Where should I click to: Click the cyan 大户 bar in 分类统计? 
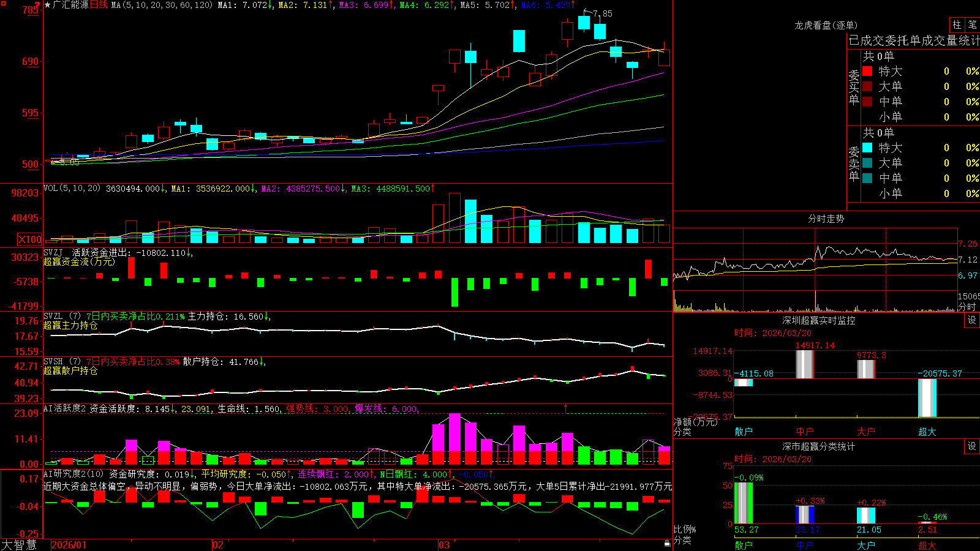pyautogui.click(x=866, y=515)
